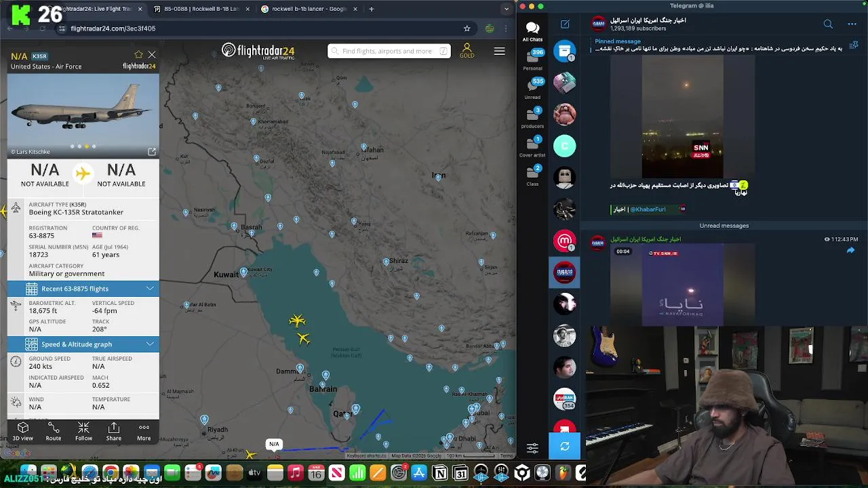Open pinned messages list icon
This screenshot has height=488, width=868.
pos(853,45)
